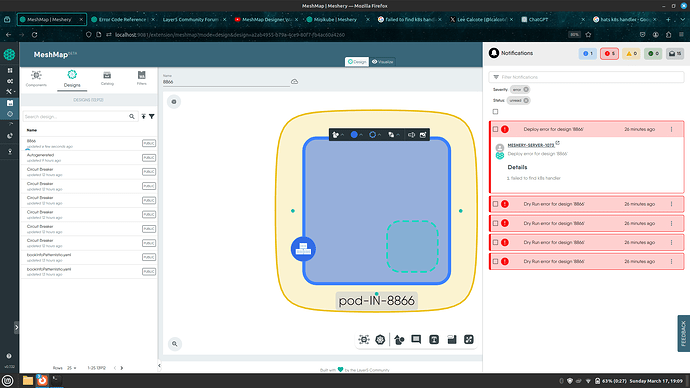Open the Catalog panel icon

click(107, 78)
